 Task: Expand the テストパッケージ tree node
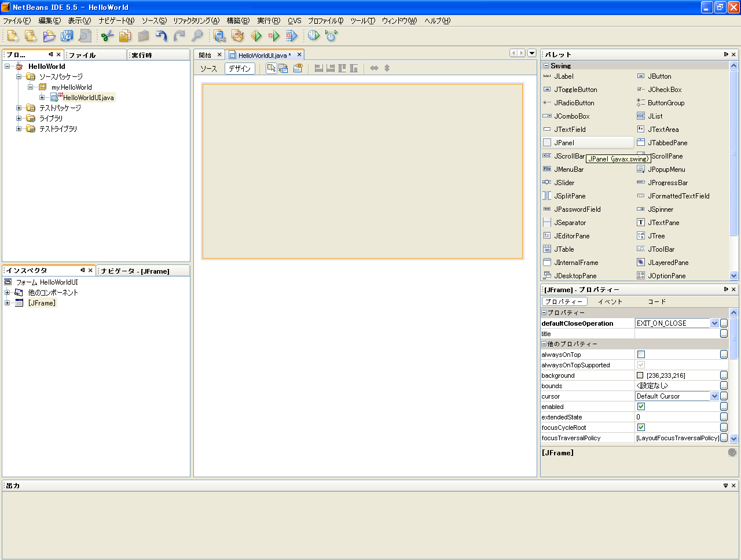19,108
